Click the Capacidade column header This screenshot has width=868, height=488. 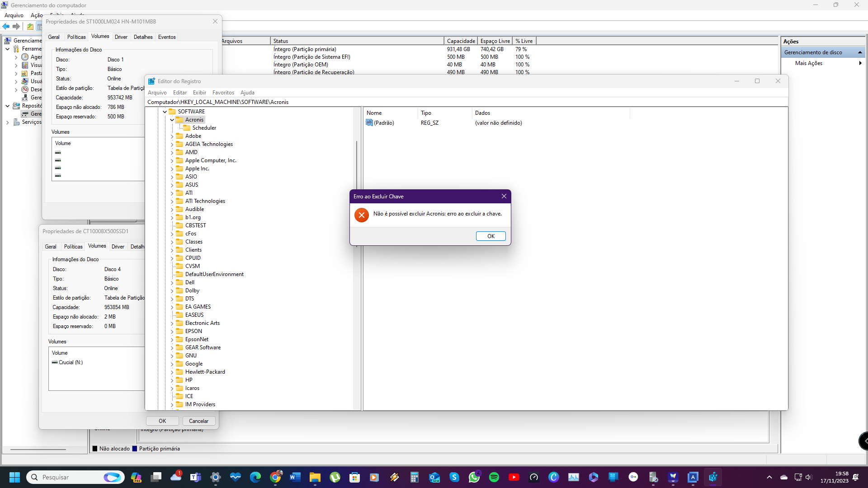pyautogui.click(x=461, y=41)
